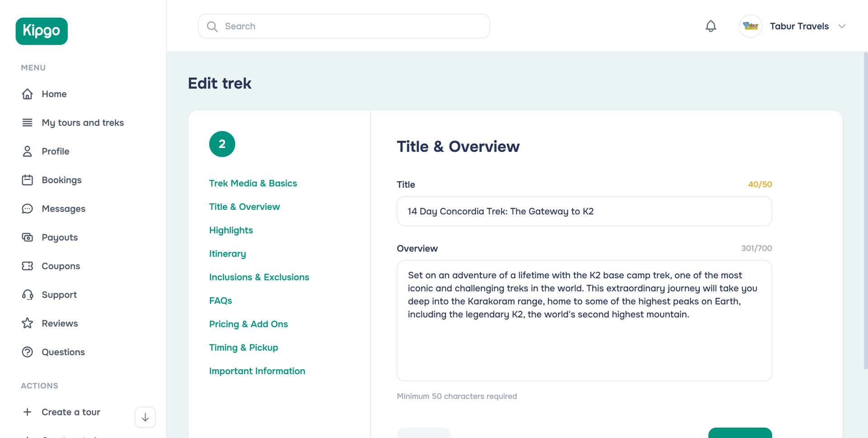This screenshot has width=868, height=438.
Task: Click the Coupons ticket icon
Action: pos(27,266)
